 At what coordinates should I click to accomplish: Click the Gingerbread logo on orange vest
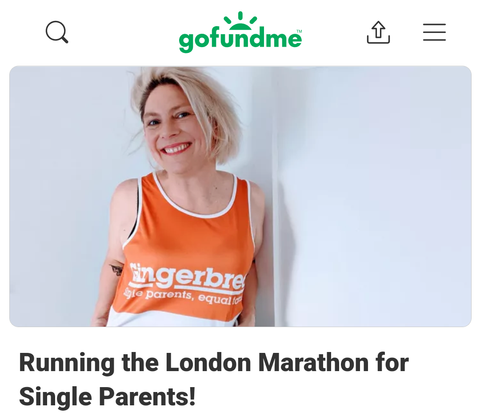187,276
